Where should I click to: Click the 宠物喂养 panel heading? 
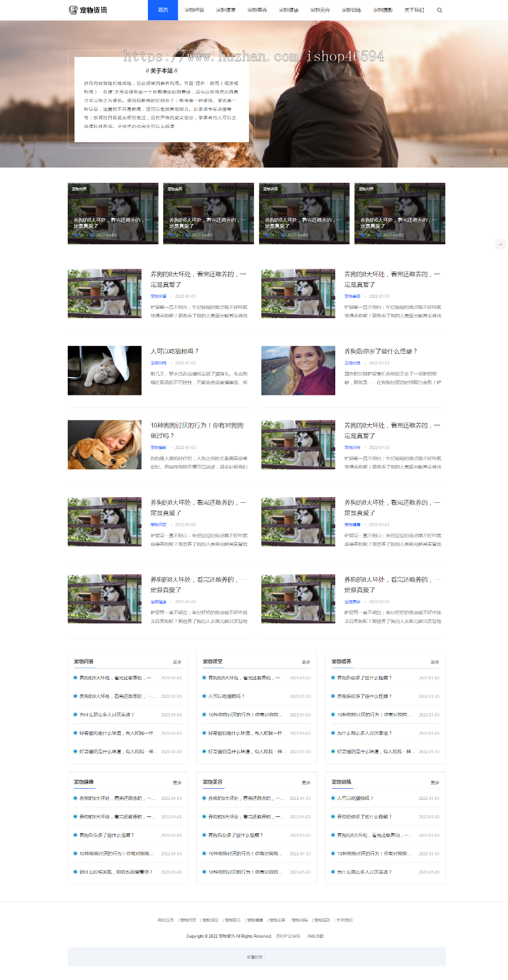341,661
